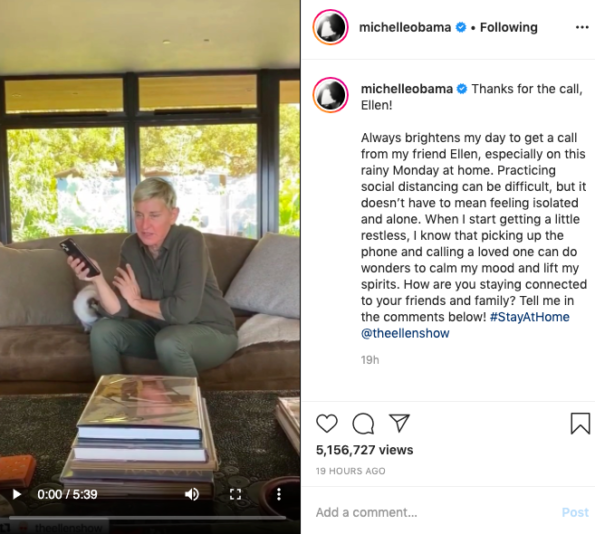Open the #StayAtHome hashtag
595x534 pixels.
[529, 317]
